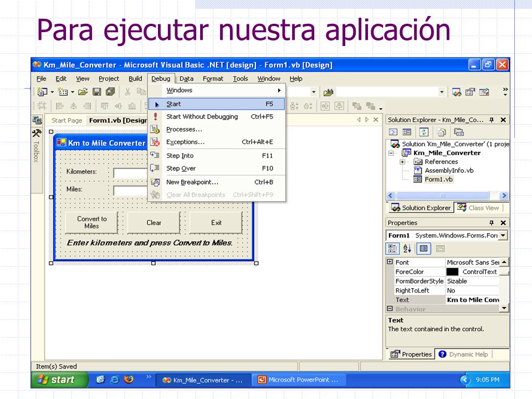The height and width of the screenshot is (399, 532).
Task: Open the Form1 object dropdown in Properties
Action: coord(503,236)
